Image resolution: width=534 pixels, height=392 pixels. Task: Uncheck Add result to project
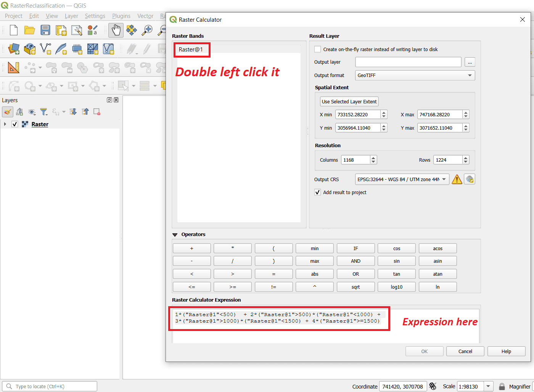pos(317,192)
